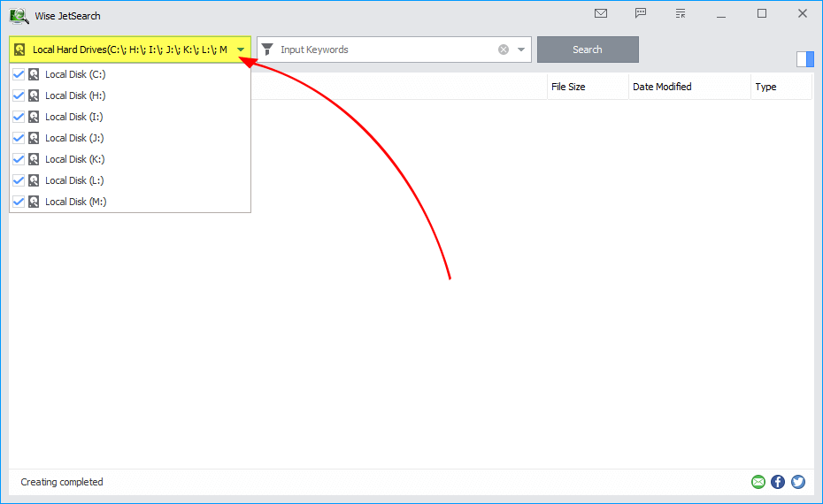The width and height of the screenshot is (823, 504).
Task: Click the Wise JetSearch app logo icon
Action: pos(19,16)
